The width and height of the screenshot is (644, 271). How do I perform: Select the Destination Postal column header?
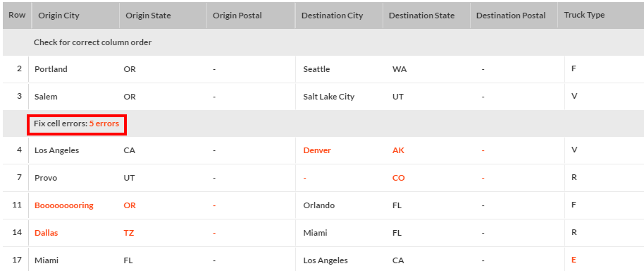coord(511,16)
